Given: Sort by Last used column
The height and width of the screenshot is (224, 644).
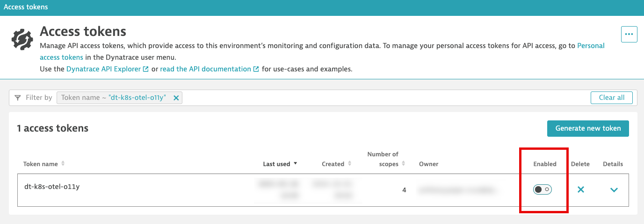Looking at the screenshot, I should click(x=280, y=164).
